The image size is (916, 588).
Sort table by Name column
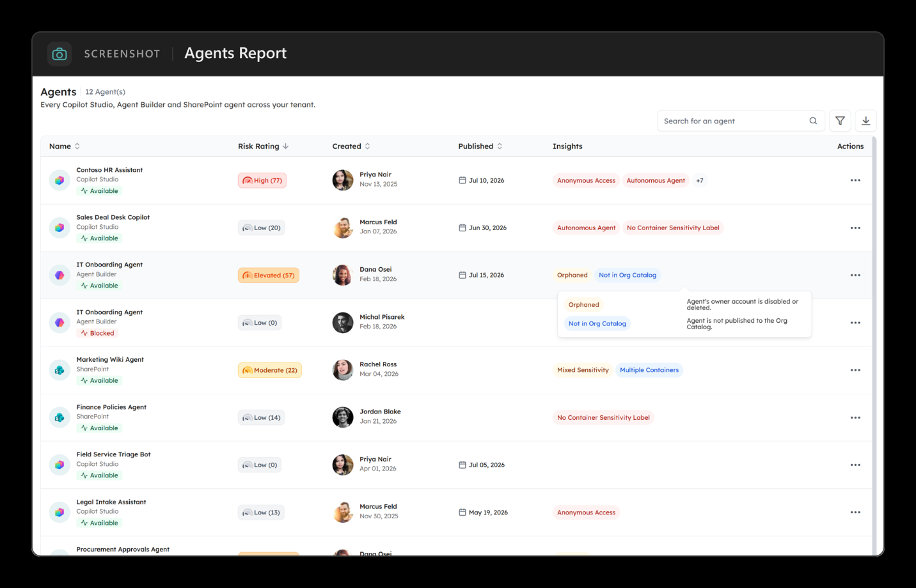click(65, 146)
